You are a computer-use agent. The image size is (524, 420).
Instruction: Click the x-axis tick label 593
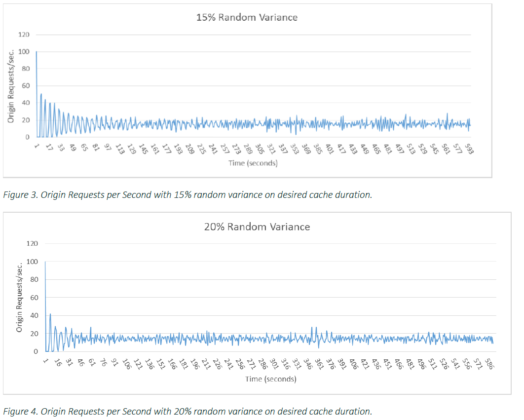[x=469, y=149]
